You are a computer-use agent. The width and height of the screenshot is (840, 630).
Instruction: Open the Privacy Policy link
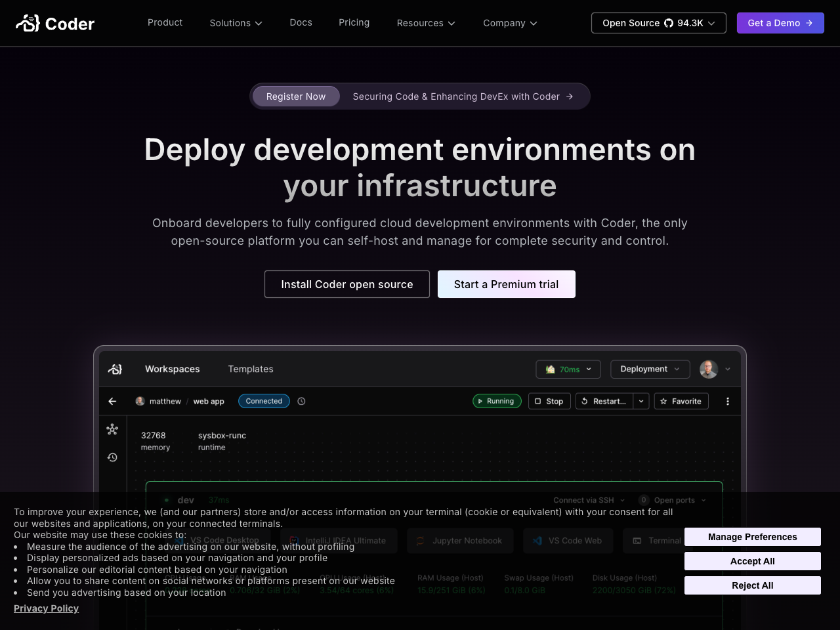[x=47, y=608]
